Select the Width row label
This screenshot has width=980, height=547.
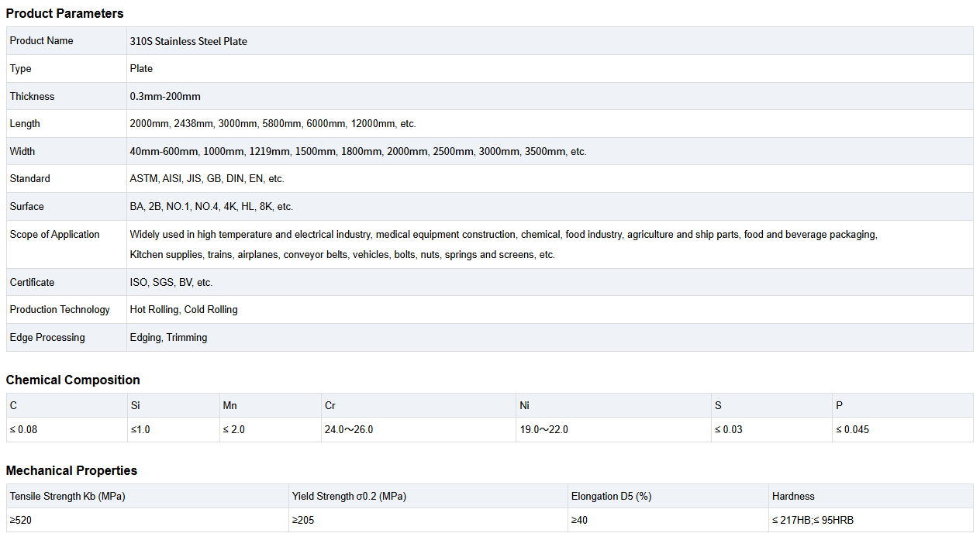click(x=22, y=152)
